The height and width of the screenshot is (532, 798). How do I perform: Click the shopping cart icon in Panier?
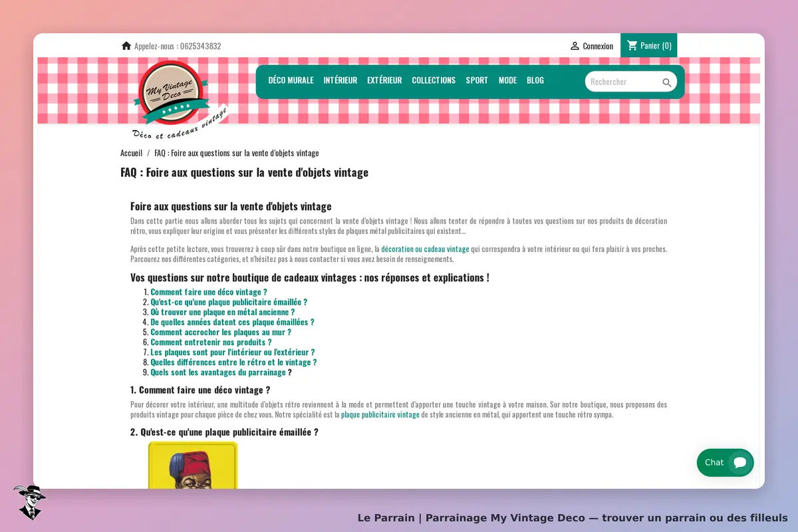pyautogui.click(x=632, y=46)
